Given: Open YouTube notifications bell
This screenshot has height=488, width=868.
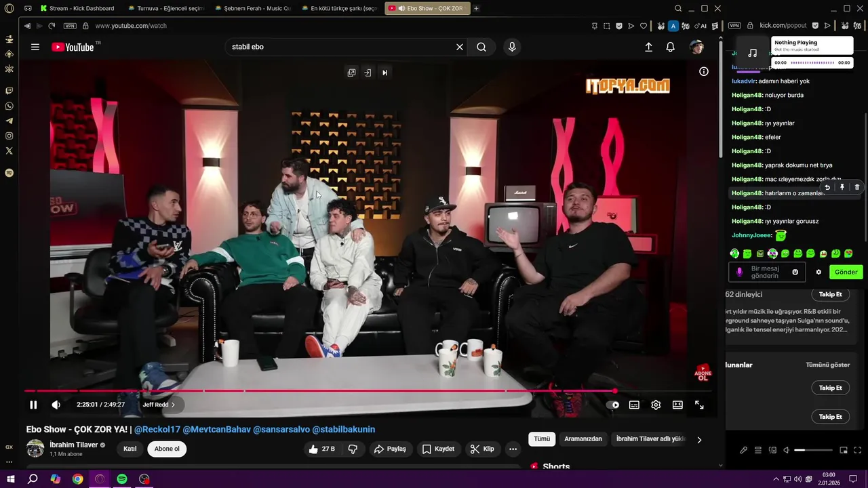Looking at the screenshot, I should coord(670,47).
